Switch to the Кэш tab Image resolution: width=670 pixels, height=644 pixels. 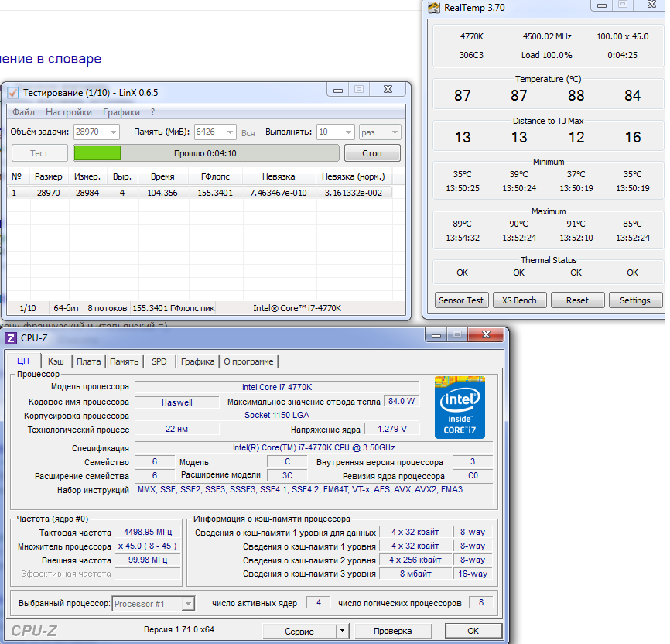(56, 361)
